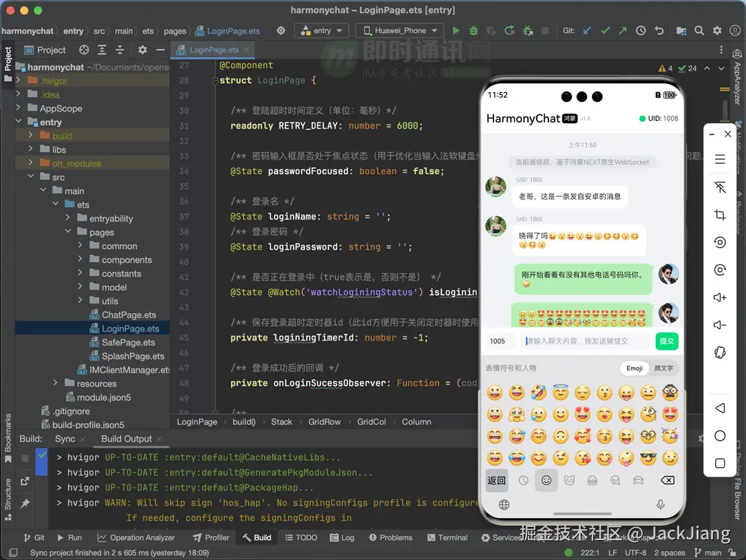Click the Git commit checkmark icon
The image size is (746, 560).
pos(605,31)
